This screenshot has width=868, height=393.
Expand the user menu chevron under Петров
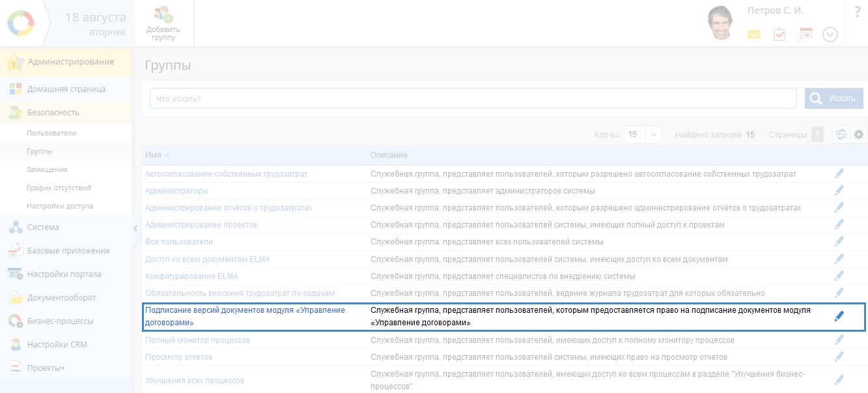coord(830,35)
